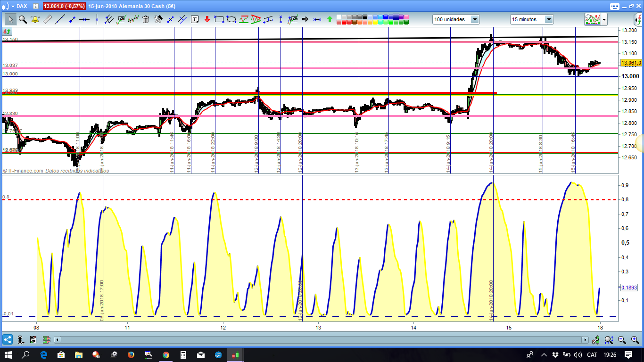Click the blue share icon at bottom left

(x=7, y=339)
